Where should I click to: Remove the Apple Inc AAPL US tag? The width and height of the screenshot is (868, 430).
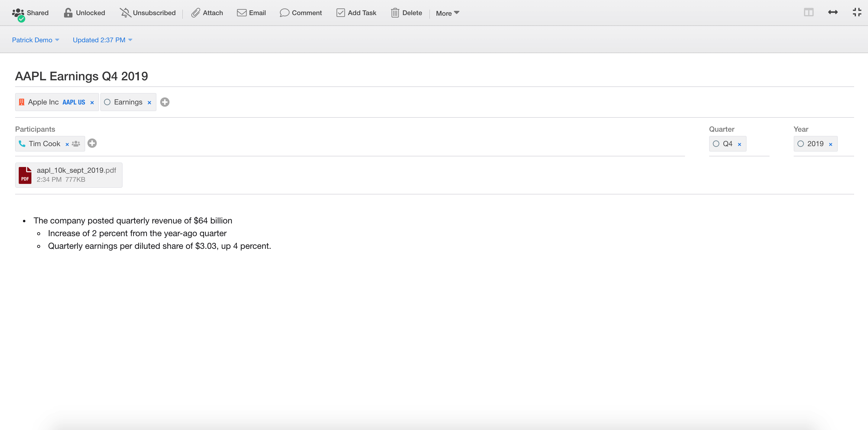92,102
